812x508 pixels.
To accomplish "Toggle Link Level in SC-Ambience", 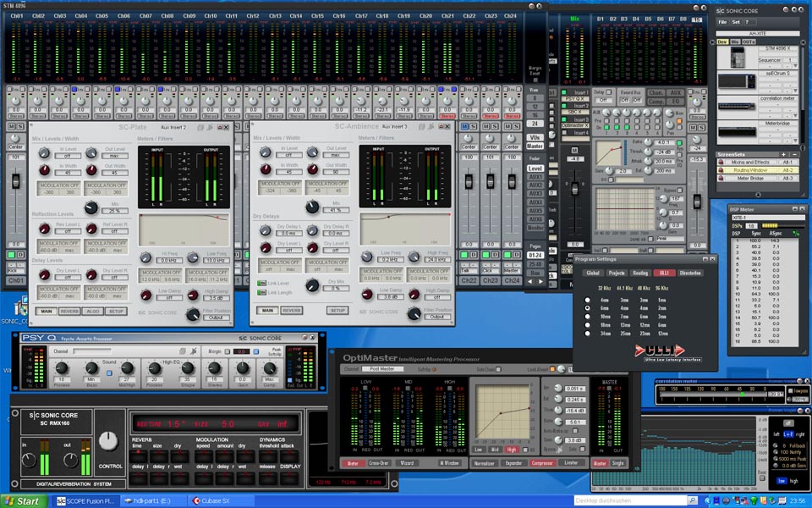I will pyautogui.click(x=261, y=283).
